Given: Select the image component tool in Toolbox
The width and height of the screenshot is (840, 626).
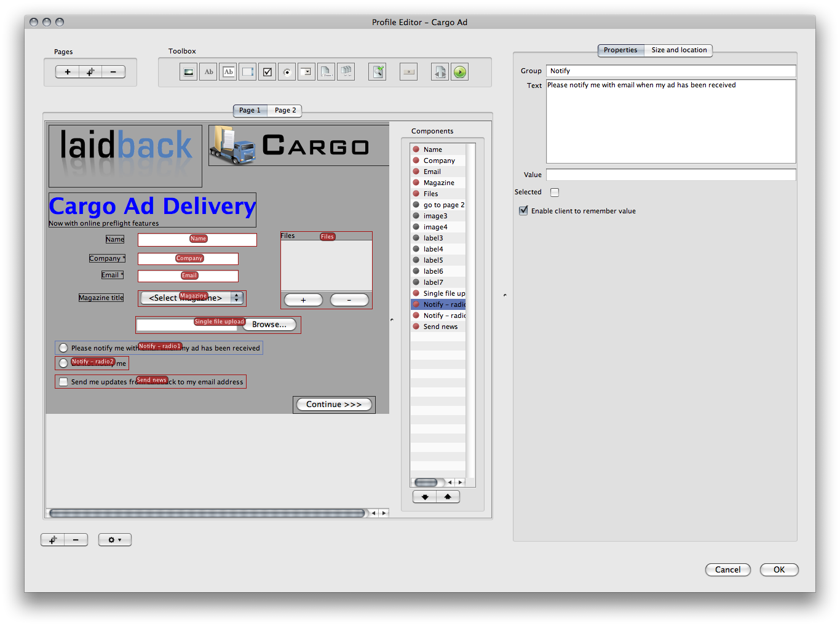Looking at the screenshot, I should [x=189, y=72].
